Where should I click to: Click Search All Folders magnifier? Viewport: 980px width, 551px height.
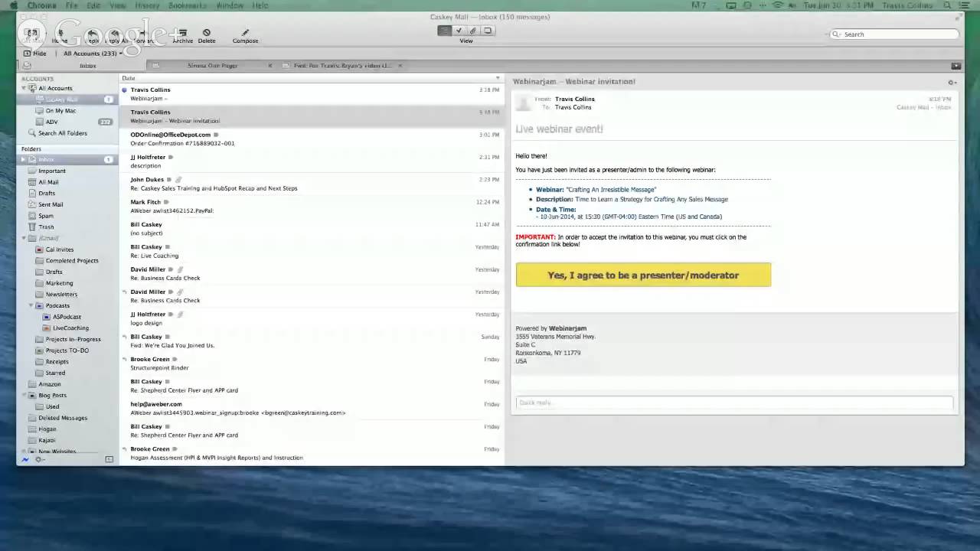32,132
